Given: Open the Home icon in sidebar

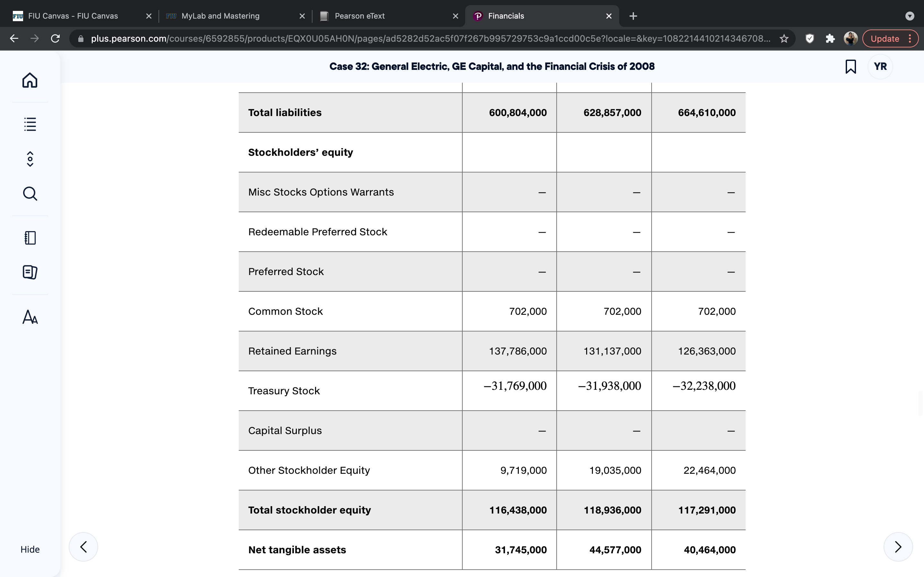Looking at the screenshot, I should (x=30, y=80).
